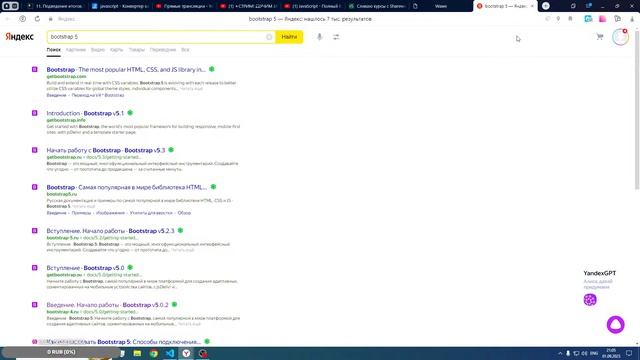The width and height of the screenshot is (640, 360).
Task: Switch to the '11. Подведение итогов' browser tab
Action: [55, 6]
